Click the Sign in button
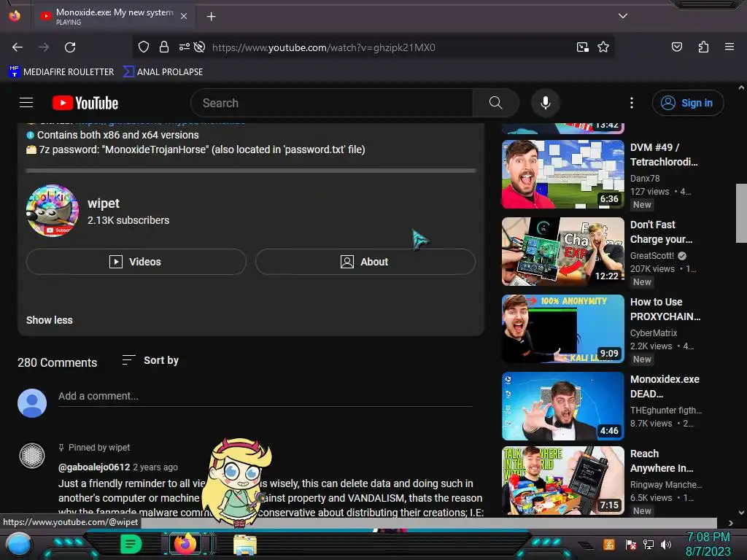Image resolution: width=747 pixels, height=560 pixels. pos(688,103)
